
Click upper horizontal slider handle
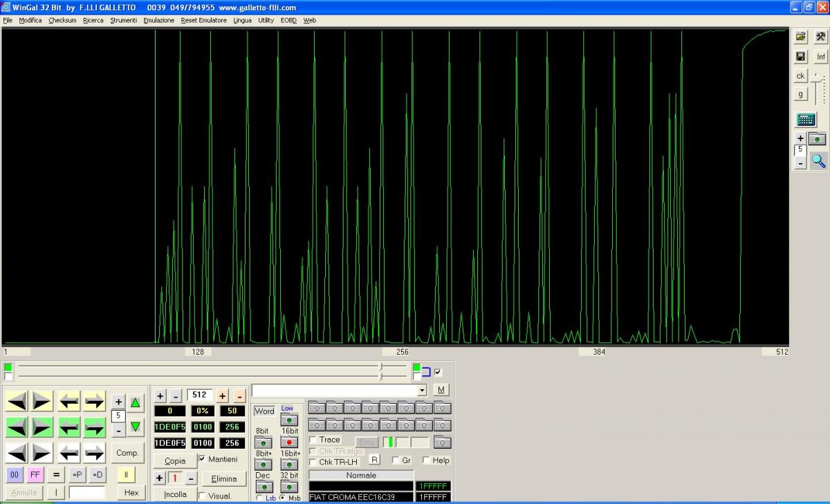[381, 366]
